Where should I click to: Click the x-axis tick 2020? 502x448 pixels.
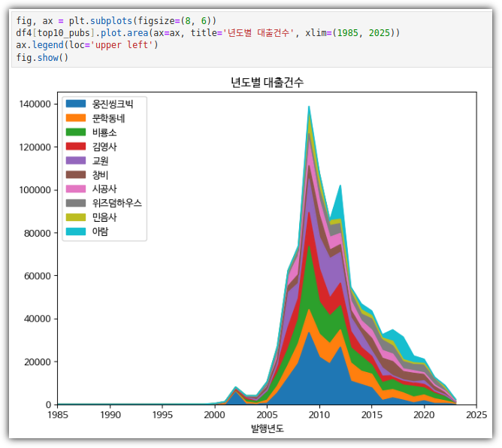[424, 415]
